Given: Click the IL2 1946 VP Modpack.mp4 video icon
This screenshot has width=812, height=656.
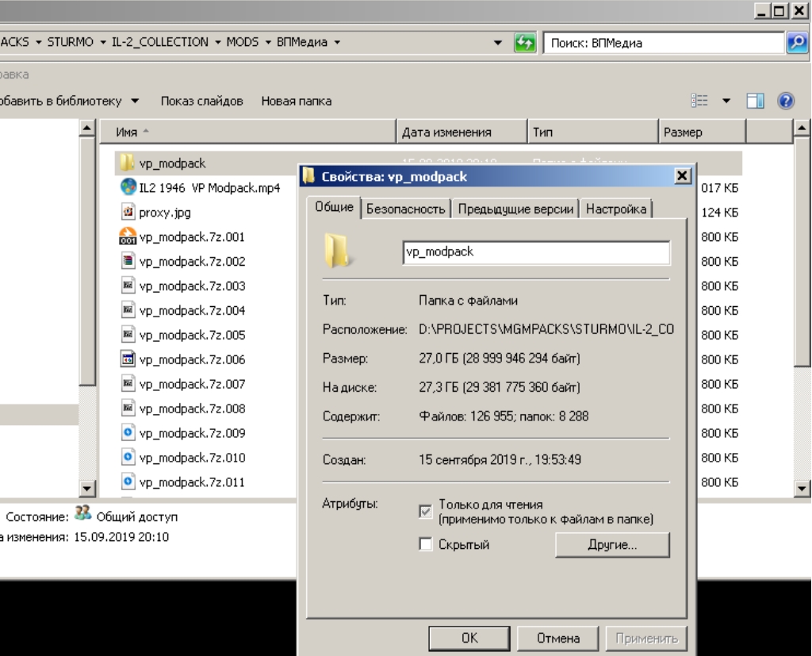Looking at the screenshot, I should pos(128,187).
